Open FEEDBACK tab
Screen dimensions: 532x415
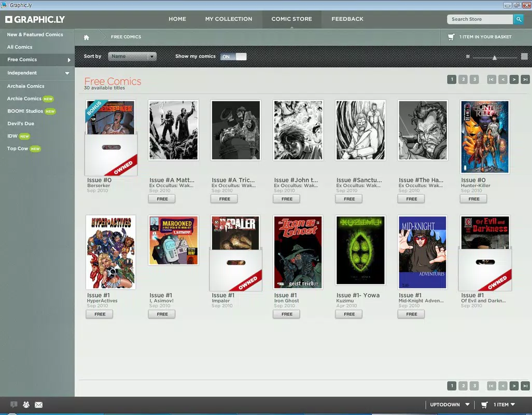tap(347, 19)
